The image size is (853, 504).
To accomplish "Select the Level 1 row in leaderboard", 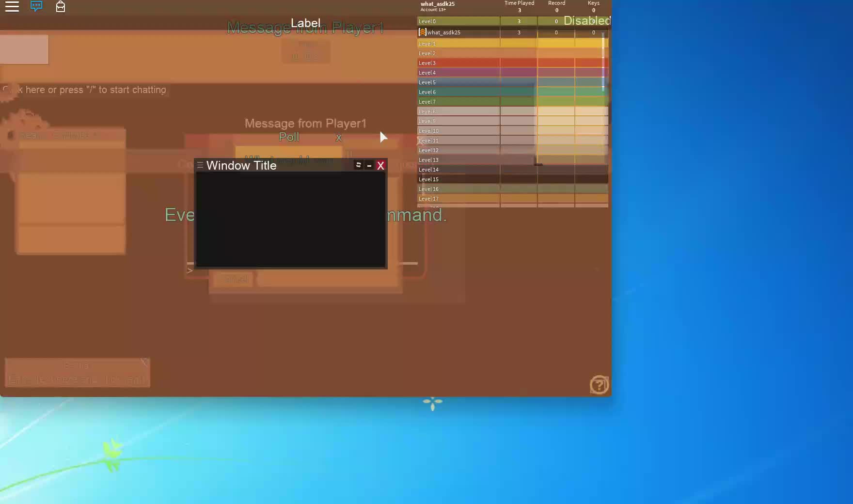I will [458, 44].
